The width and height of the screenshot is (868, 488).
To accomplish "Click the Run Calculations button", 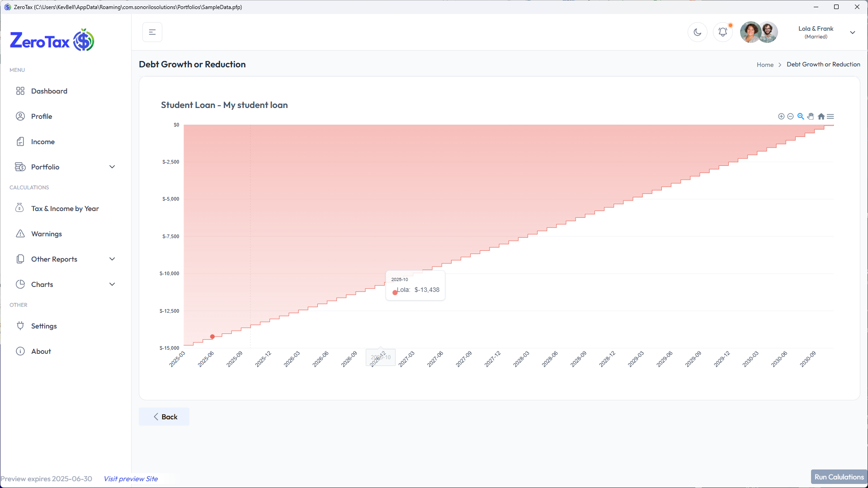I will [839, 477].
